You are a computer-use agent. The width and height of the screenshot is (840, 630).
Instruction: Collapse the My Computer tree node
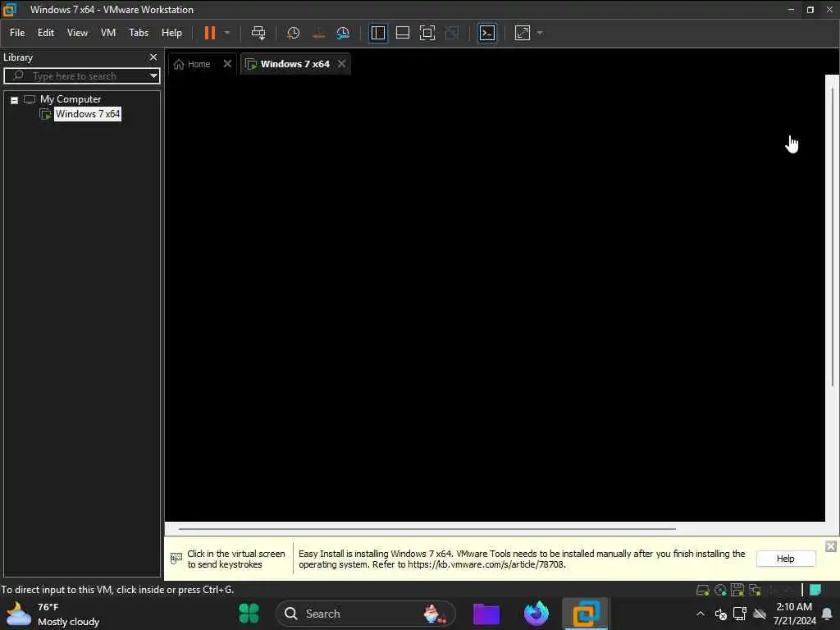coord(15,100)
